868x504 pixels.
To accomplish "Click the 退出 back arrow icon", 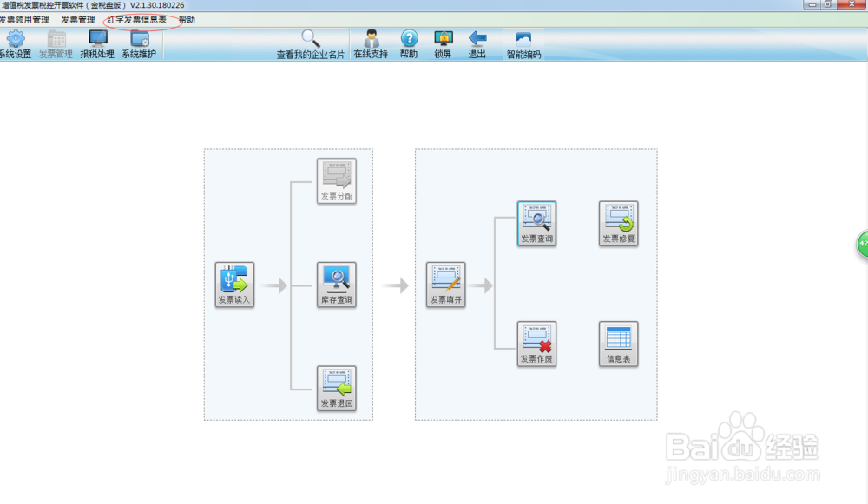I will click(x=477, y=44).
